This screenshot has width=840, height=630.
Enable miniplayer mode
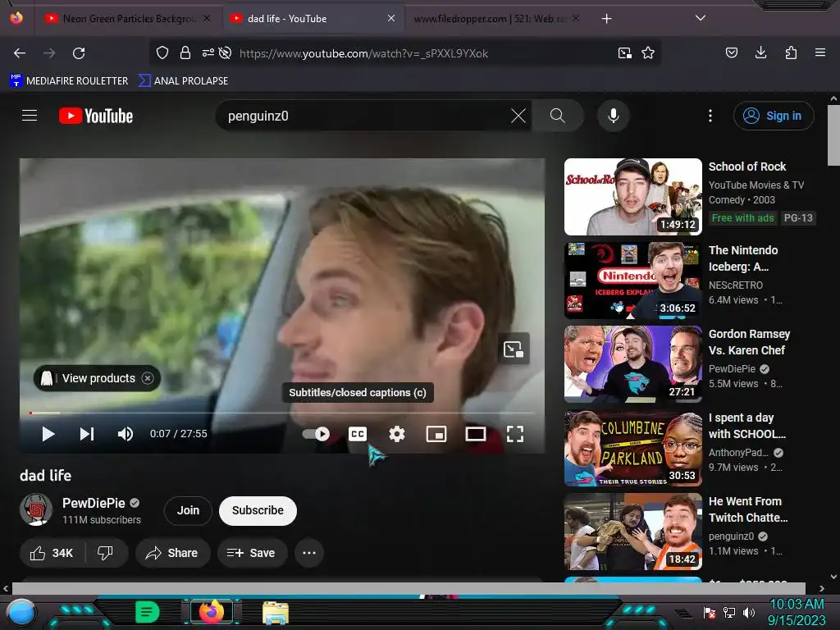(x=436, y=434)
